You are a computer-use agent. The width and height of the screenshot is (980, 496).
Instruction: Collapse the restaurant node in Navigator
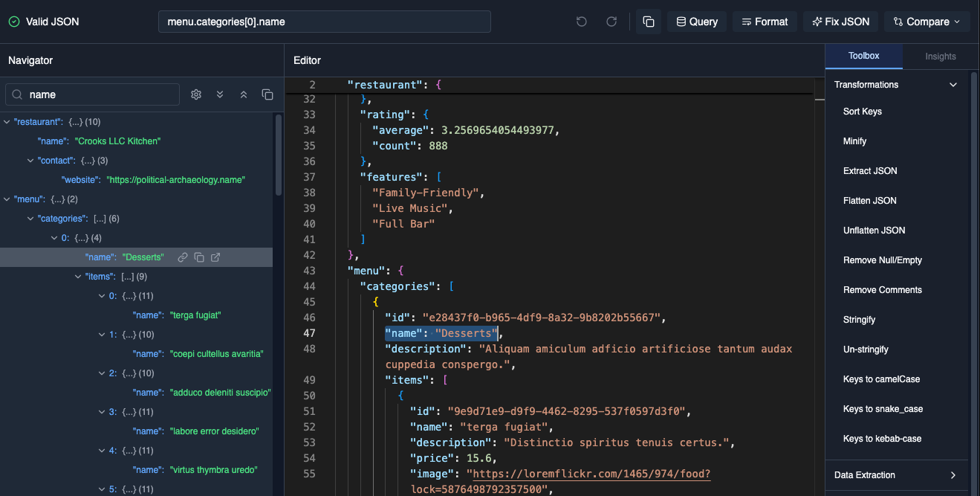pyautogui.click(x=6, y=121)
